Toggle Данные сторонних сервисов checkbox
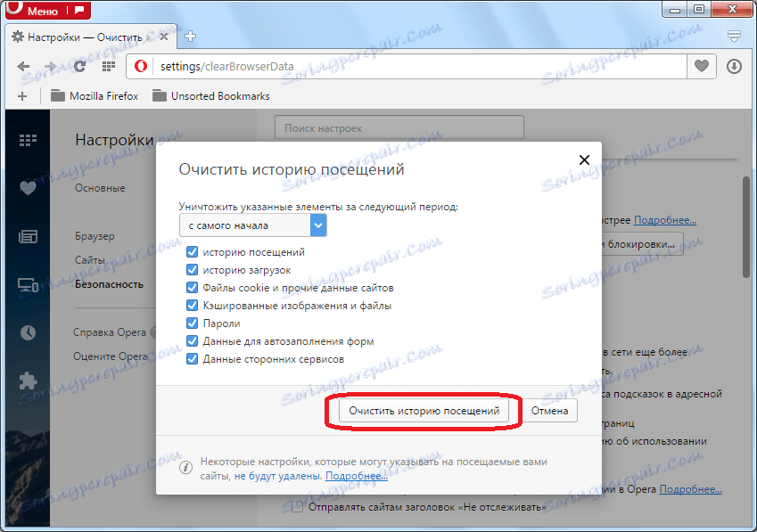This screenshot has height=532, width=757. pyautogui.click(x=192, y=359)
